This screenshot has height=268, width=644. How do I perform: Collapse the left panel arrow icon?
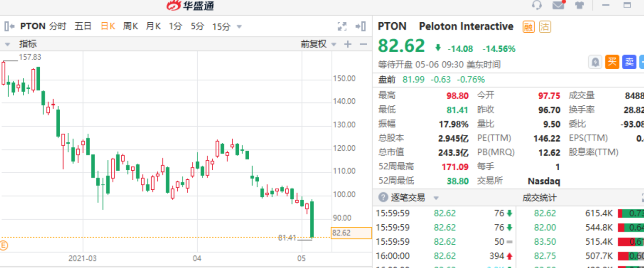coord(9,26)
